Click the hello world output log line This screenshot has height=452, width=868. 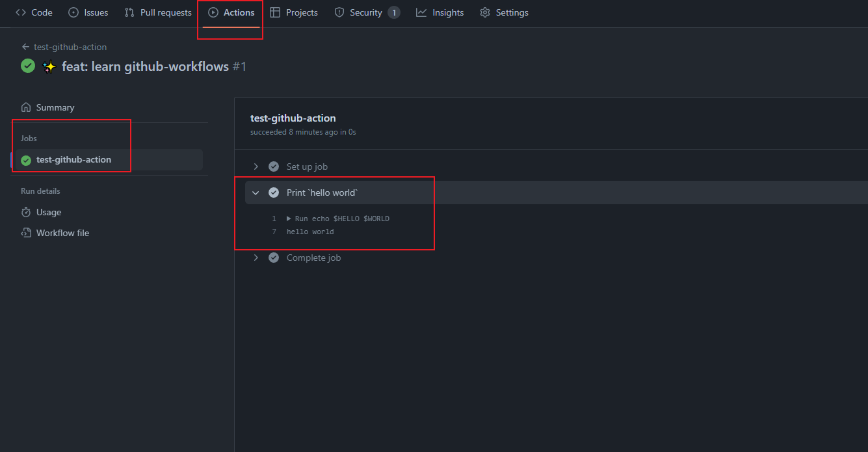(310, 232)
